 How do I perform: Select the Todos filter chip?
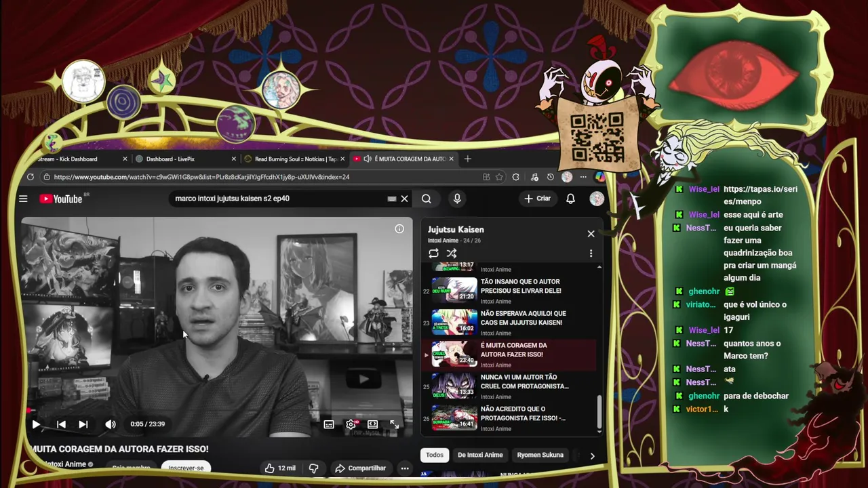tap(435, 455)
